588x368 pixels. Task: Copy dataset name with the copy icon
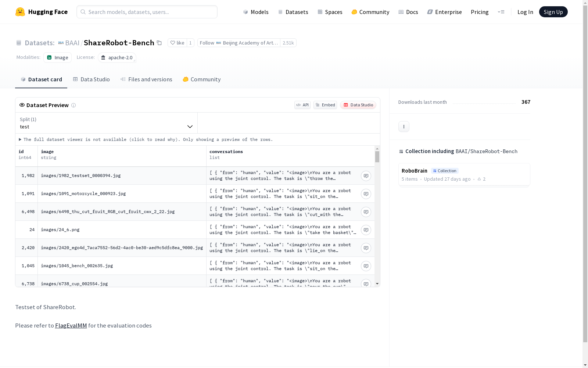pos(159,43)
